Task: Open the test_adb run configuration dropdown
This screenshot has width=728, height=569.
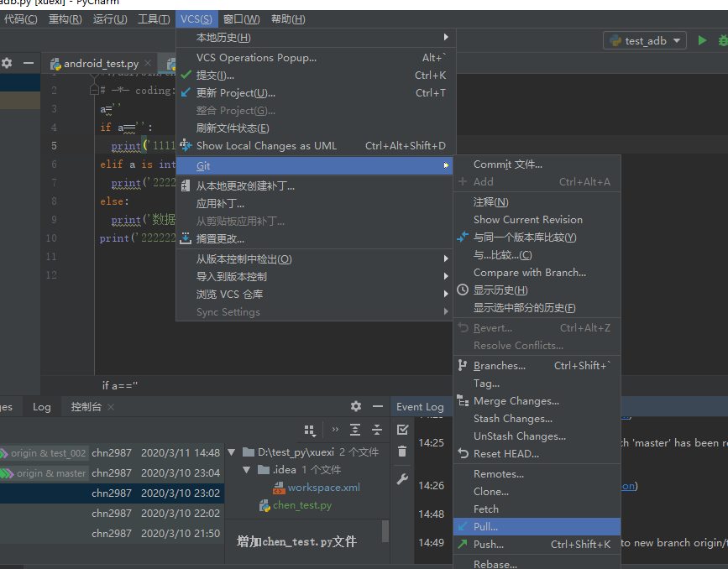Action: (x=644, y=39)
